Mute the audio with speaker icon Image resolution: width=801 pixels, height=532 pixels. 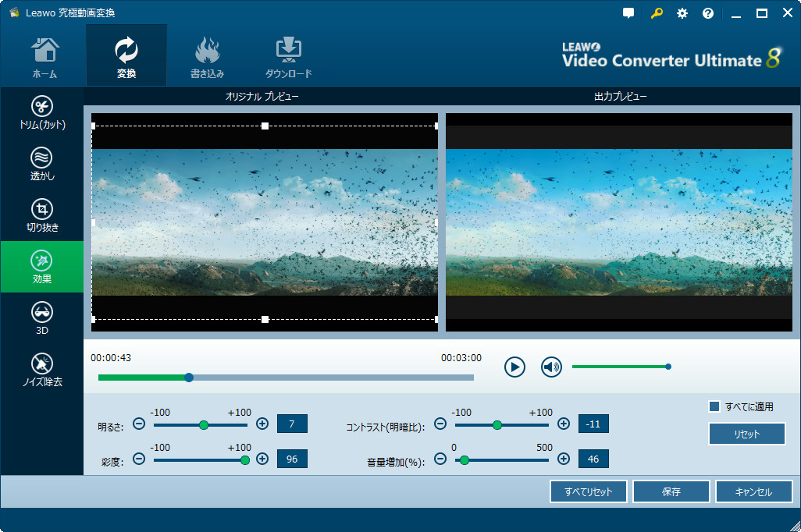(552, 367)
